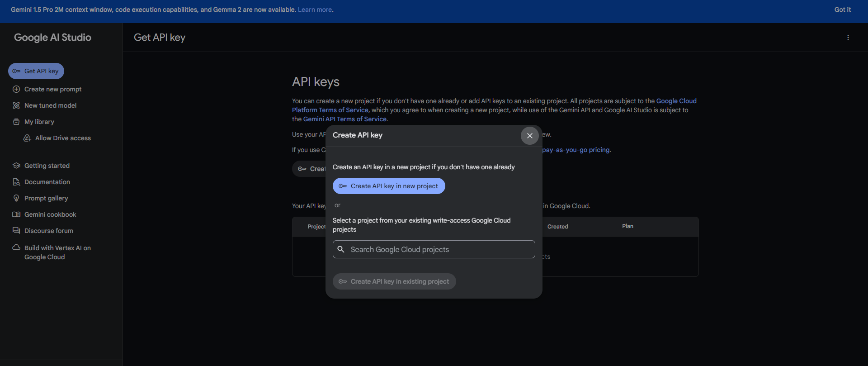The height and width of the screenshot is (366, 868).
Task: Open the Learn more banner link
Action: [315, 10]
